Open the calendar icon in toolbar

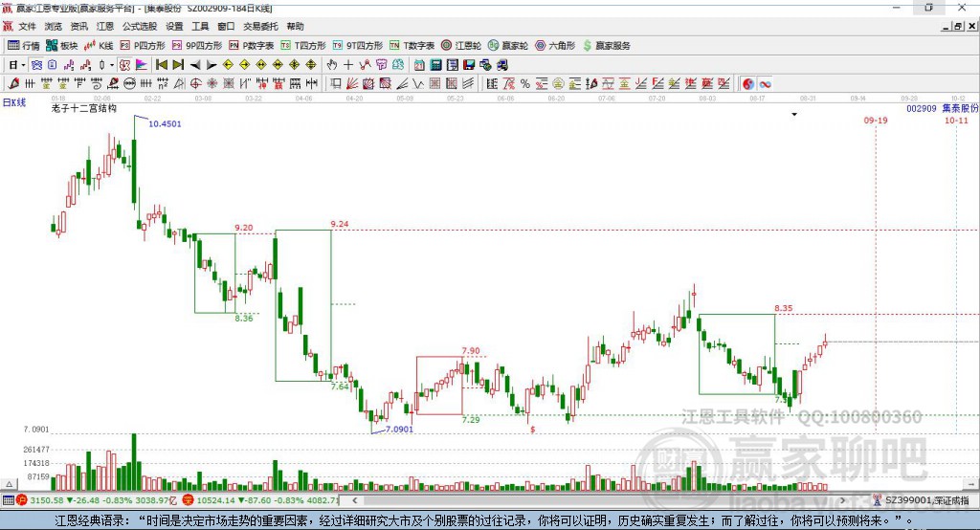click(419, 65)
